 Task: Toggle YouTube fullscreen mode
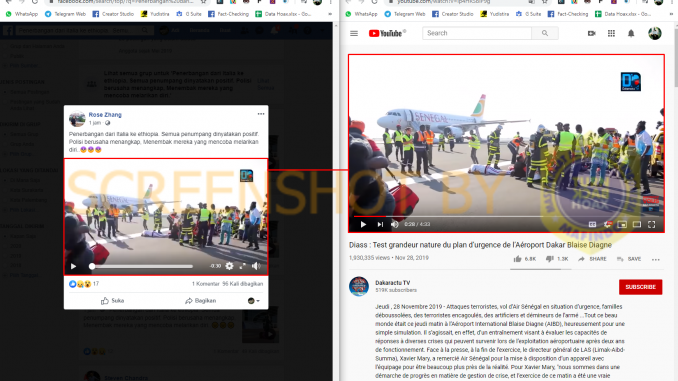click(x=651, y=224)
